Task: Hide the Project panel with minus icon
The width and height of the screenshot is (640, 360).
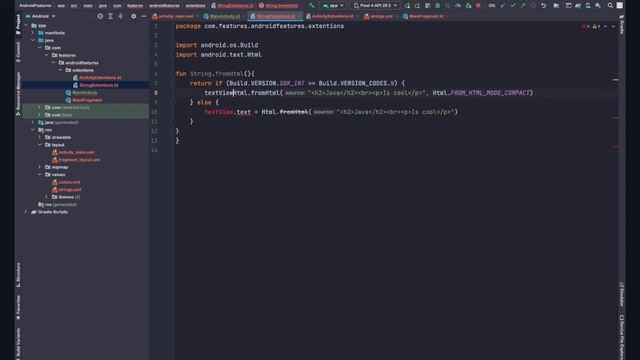Action: tap(144, 16)
